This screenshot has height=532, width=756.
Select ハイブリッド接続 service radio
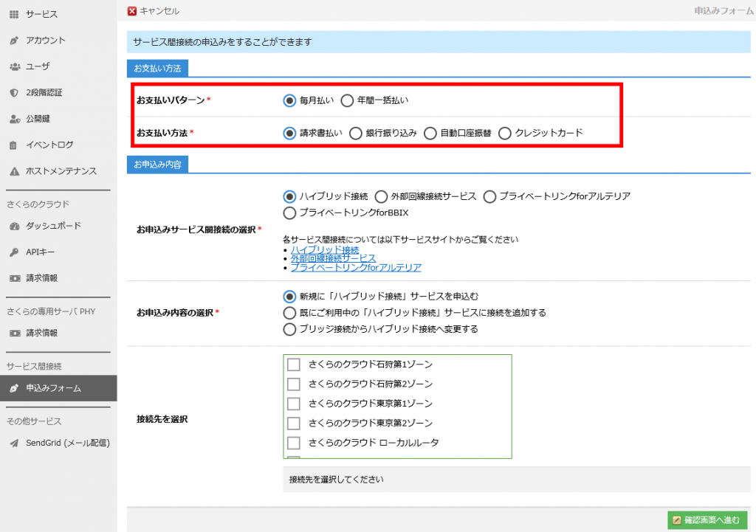pos(289,196)
